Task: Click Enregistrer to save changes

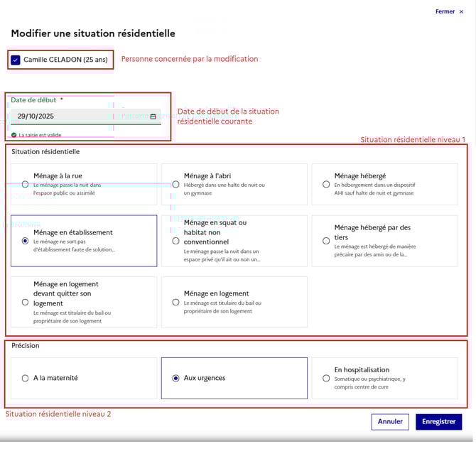Action: (438, 421)
